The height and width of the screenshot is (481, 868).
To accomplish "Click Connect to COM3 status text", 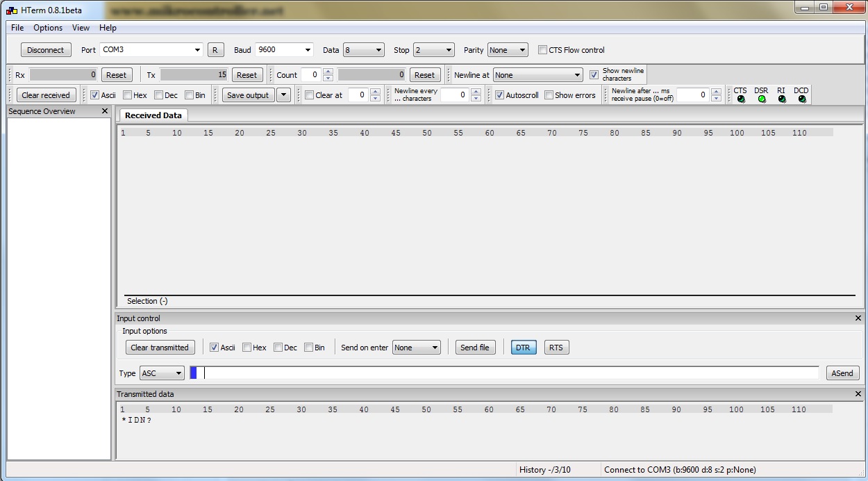I will (x=680, y=470).
